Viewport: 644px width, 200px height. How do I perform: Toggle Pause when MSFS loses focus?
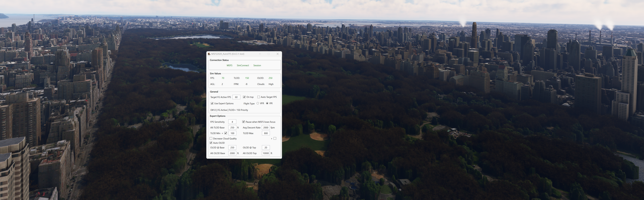pyautogui.click(x=244, y=122)
